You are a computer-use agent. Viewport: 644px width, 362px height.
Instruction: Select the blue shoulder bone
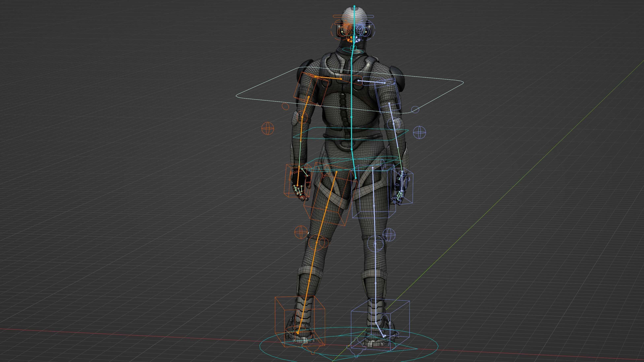click(x=372, y=82)
